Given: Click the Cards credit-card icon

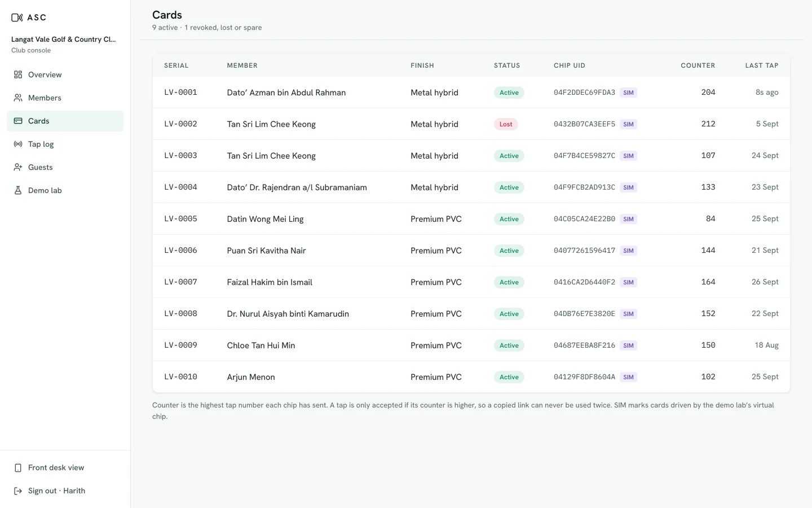Looking at the screenshot, I should click(18, 121).
